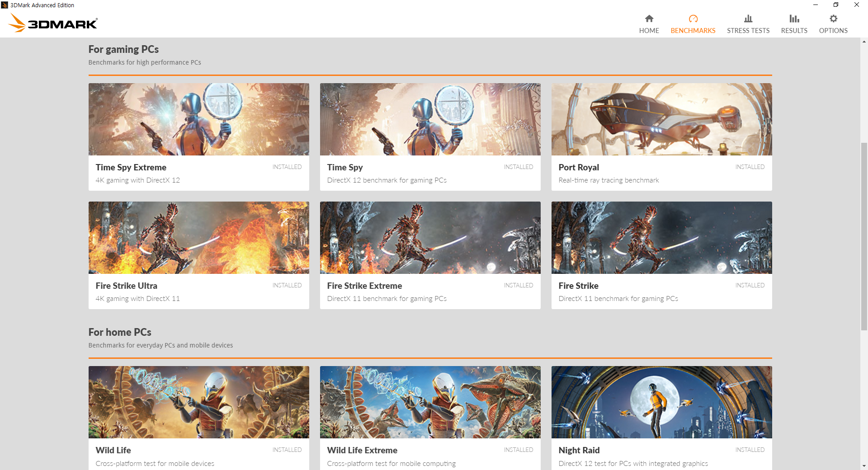868x470 pixels.
Task: Select the Port Royal title
Action: click(579, 168)
